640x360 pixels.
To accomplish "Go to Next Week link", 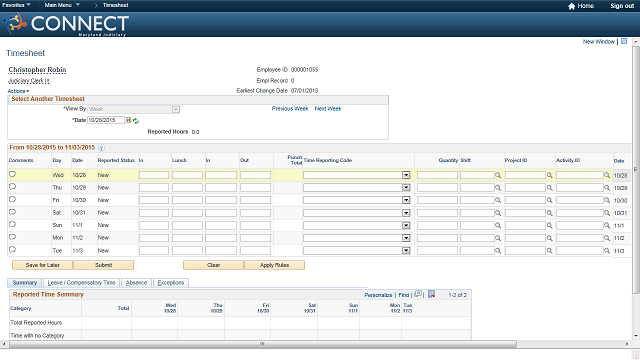I will coord(328,109).
